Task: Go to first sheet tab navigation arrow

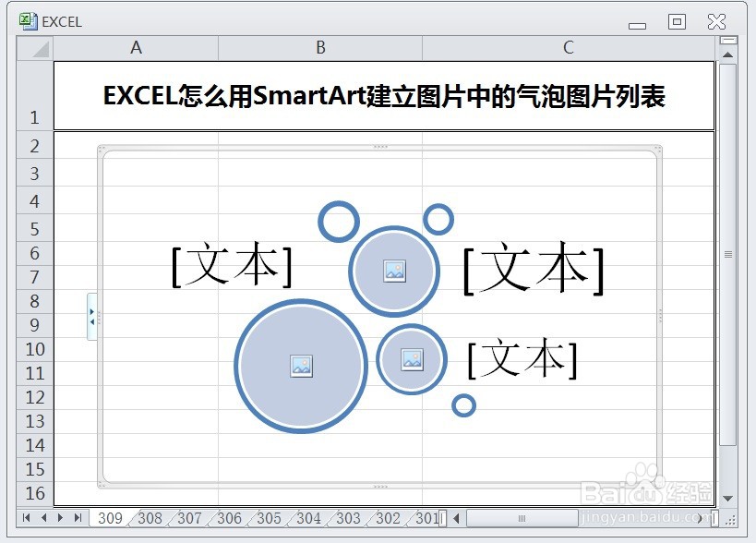Action: 27,518
